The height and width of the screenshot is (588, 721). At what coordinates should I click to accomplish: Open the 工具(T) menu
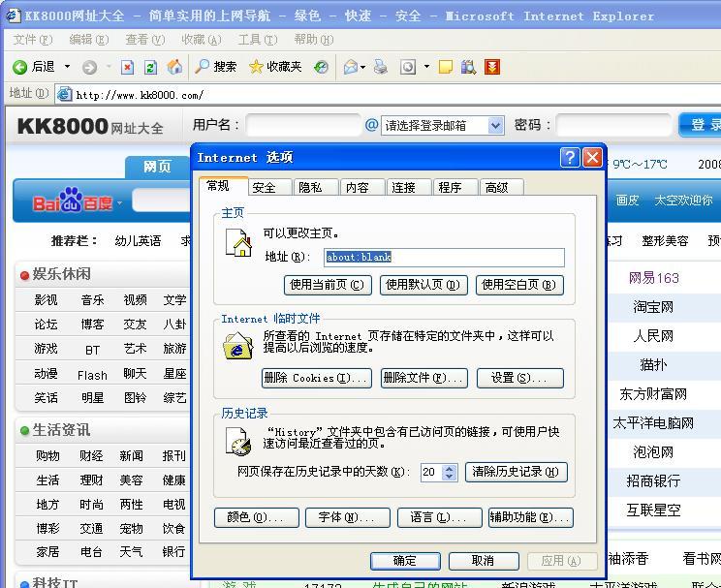pyautogui.click(x=258, y=40)
